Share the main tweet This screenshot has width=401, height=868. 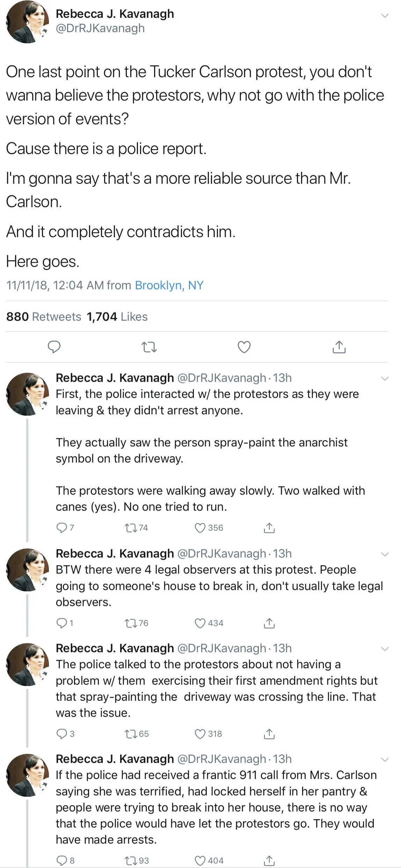[x=339, y=347]
